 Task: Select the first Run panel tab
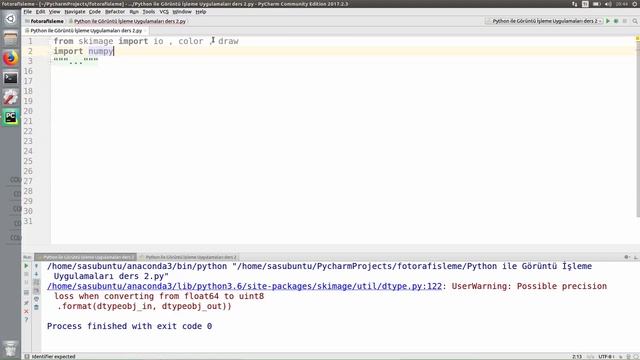coord(85,257)
